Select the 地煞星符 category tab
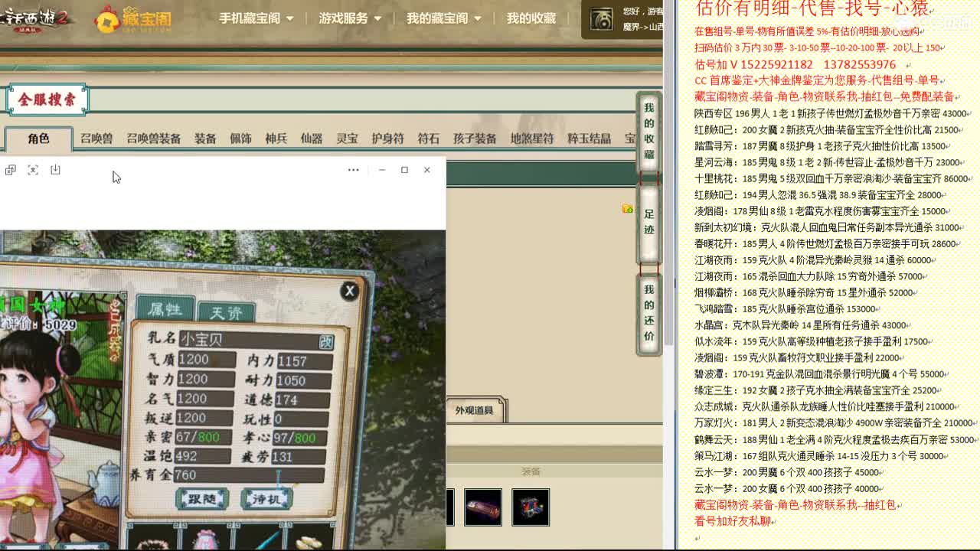 [x=532, y=139]
